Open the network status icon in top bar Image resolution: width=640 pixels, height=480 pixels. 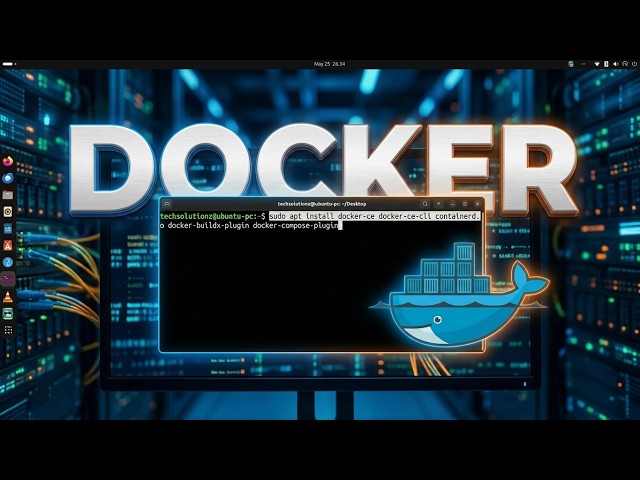pos(597,64)
